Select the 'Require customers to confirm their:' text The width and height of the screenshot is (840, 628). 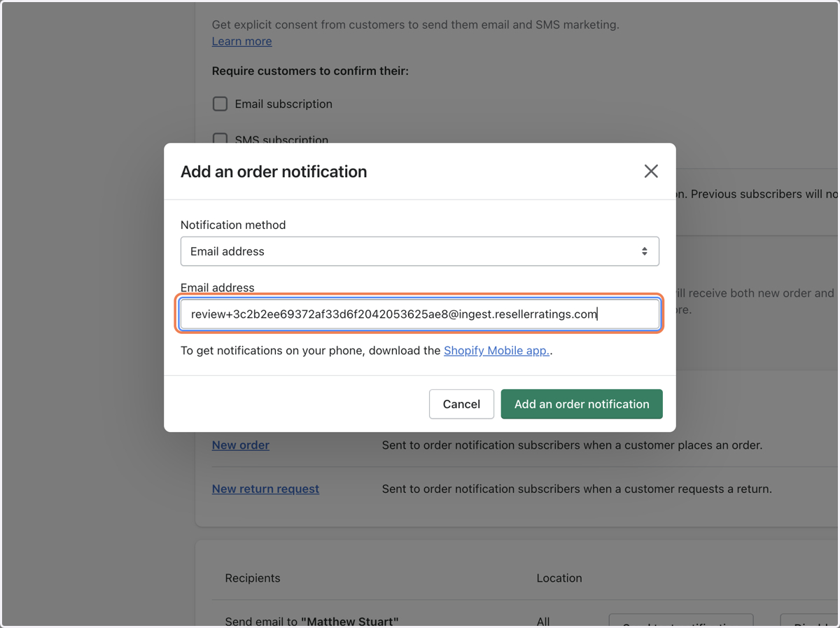tap(310, 71)
